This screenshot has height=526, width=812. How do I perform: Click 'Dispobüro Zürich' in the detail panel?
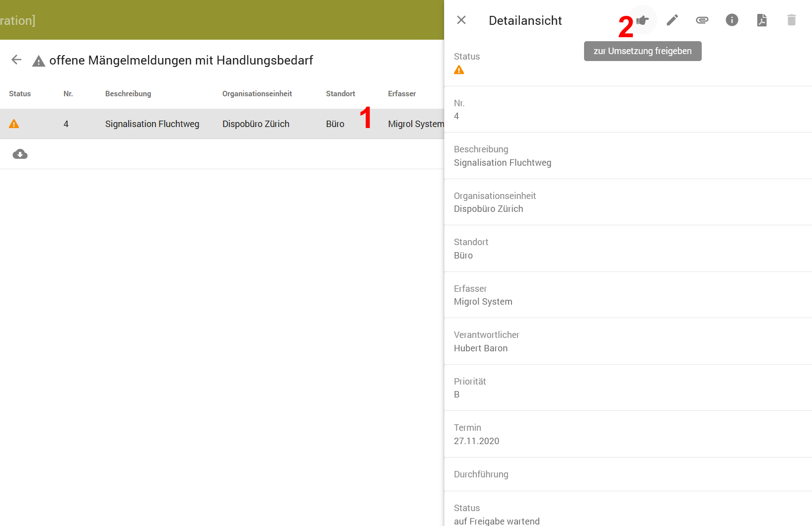(489, 209)
